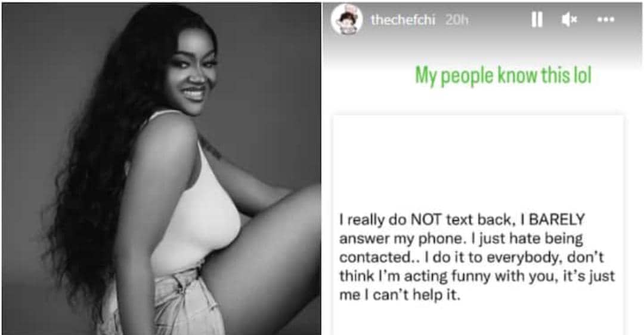Click the 'me I can't help it.' line
Image resolution: width=644 pixels, height=335 pixels.
400,295
